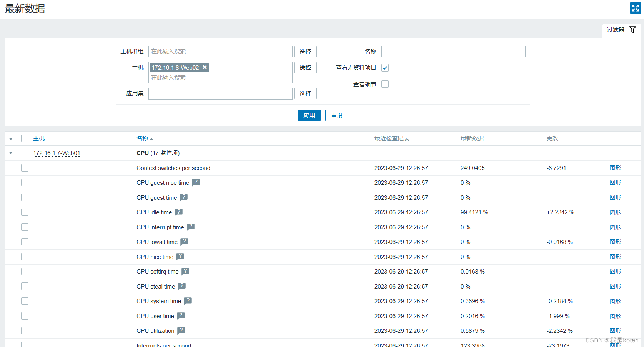Toggle the 查看无资料项目 checkbox
The height and width of the screenshot is (347, 644).
[x=385, y=68]
